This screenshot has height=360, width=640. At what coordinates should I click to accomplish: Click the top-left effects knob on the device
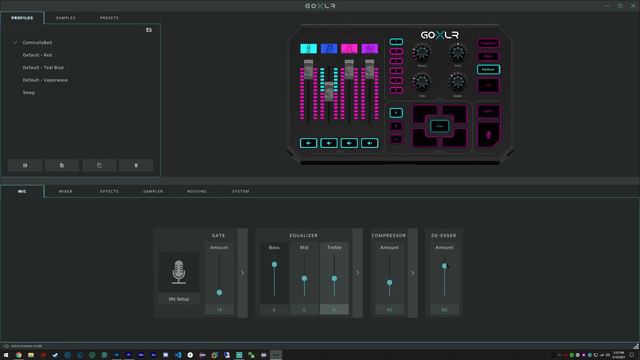coord(422,53)
